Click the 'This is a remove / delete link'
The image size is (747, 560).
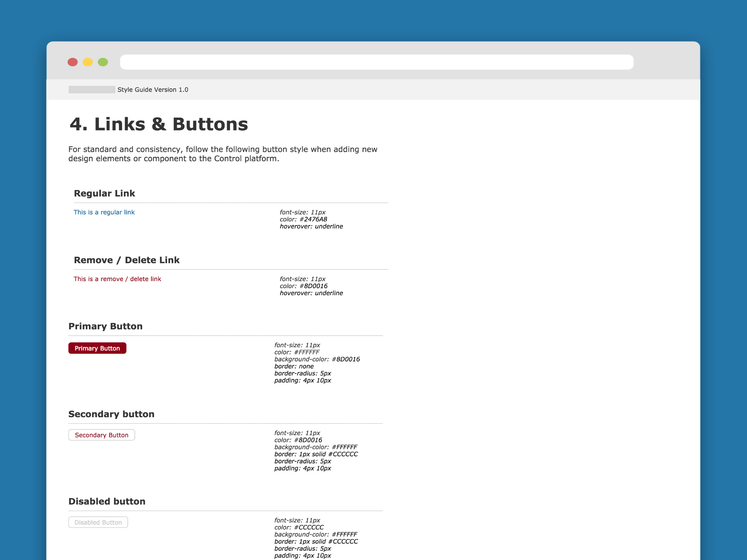pos(117,279)
